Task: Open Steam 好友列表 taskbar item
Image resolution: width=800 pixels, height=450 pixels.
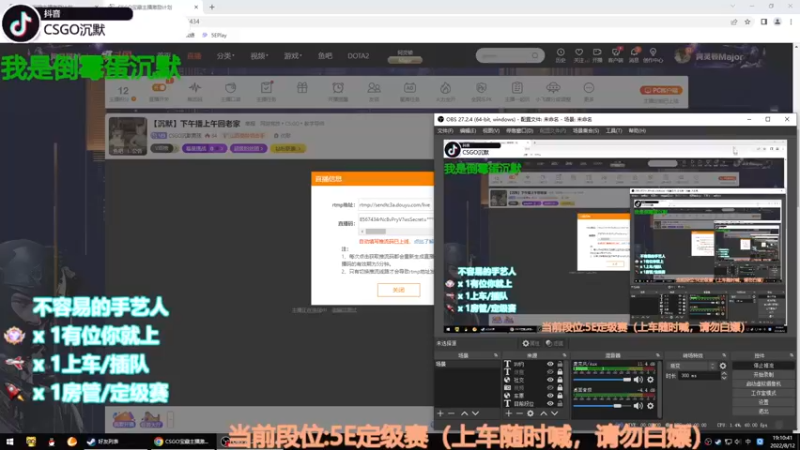Action: [x=104, y=442]
